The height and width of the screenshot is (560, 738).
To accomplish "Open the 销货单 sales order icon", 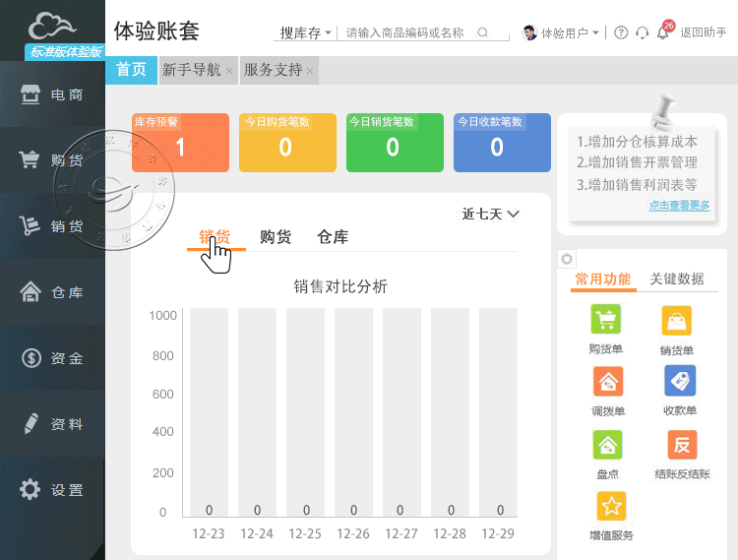I will click(x=676, y=322).
